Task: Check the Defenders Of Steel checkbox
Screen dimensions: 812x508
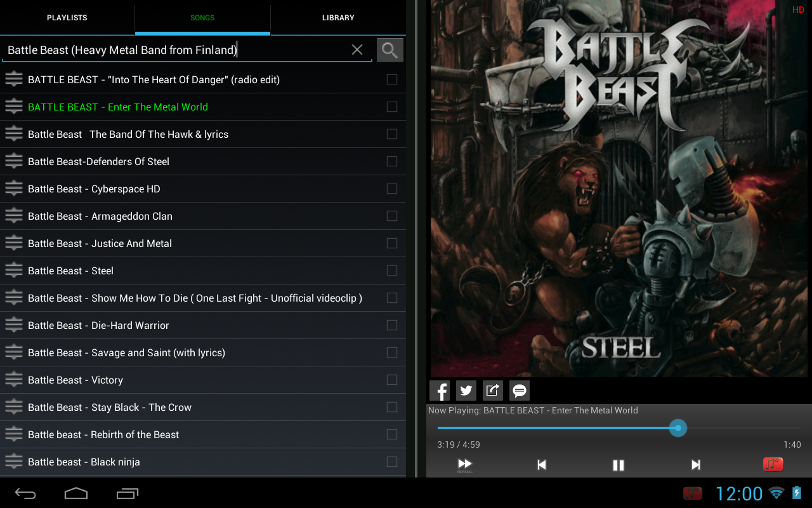Action: click(392, 161)
